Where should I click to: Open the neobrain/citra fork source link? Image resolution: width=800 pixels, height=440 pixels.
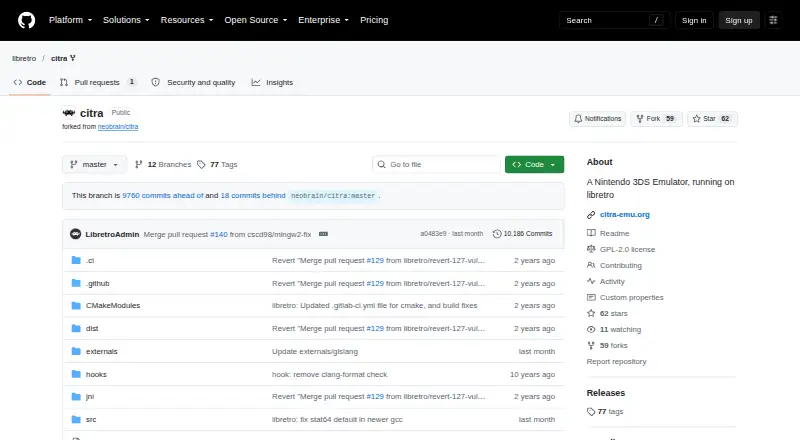point(118,127)
